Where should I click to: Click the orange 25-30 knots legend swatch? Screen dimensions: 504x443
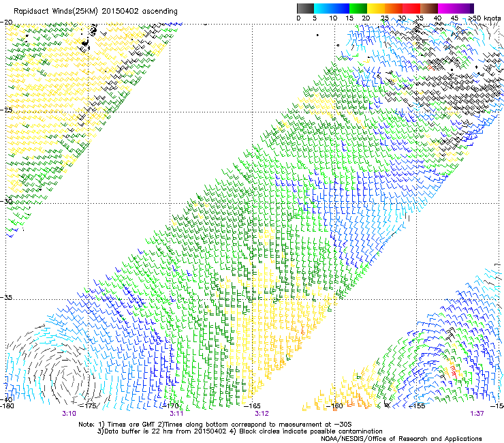click(394, 8)
